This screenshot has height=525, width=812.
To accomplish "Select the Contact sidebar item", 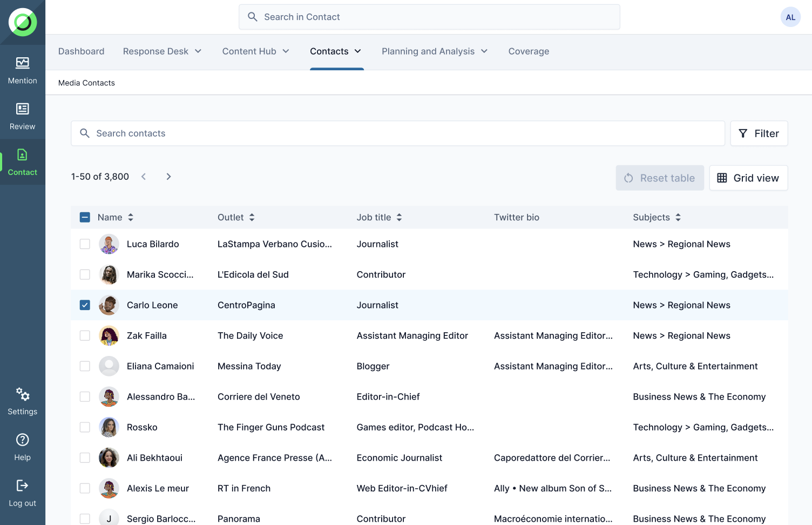I will (23, 163).
